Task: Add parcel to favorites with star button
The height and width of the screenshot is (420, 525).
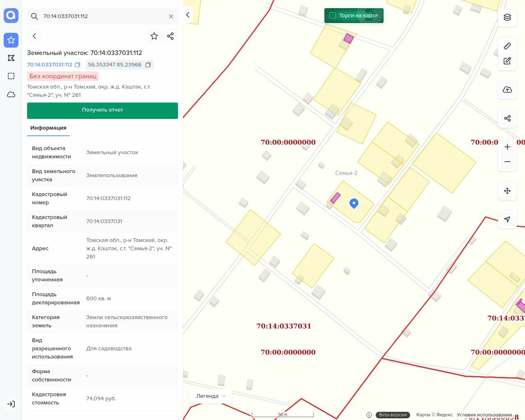Action: click(x=154, y=36)
